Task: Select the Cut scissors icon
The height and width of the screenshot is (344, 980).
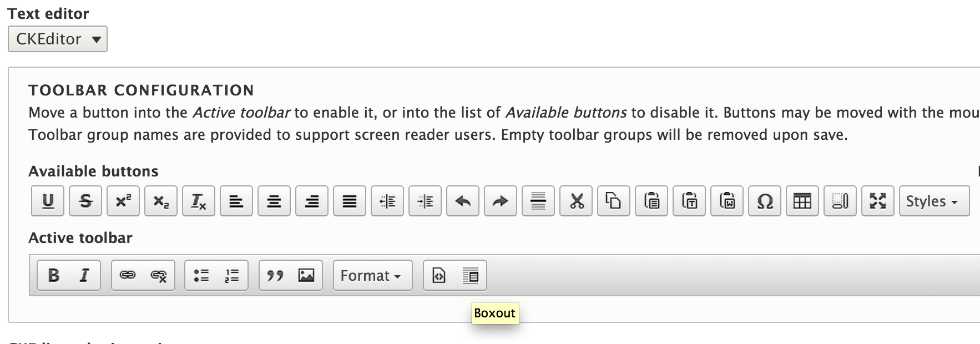Action: click(x=576, y=201)
